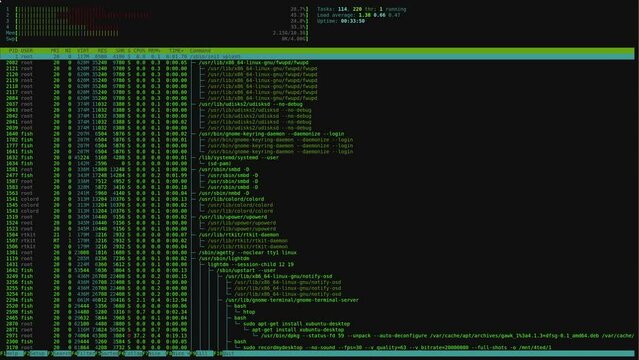Screen dimensions: 639x360
Task: Collapse the subtree with the F6 function key
Action: (131, 353)
